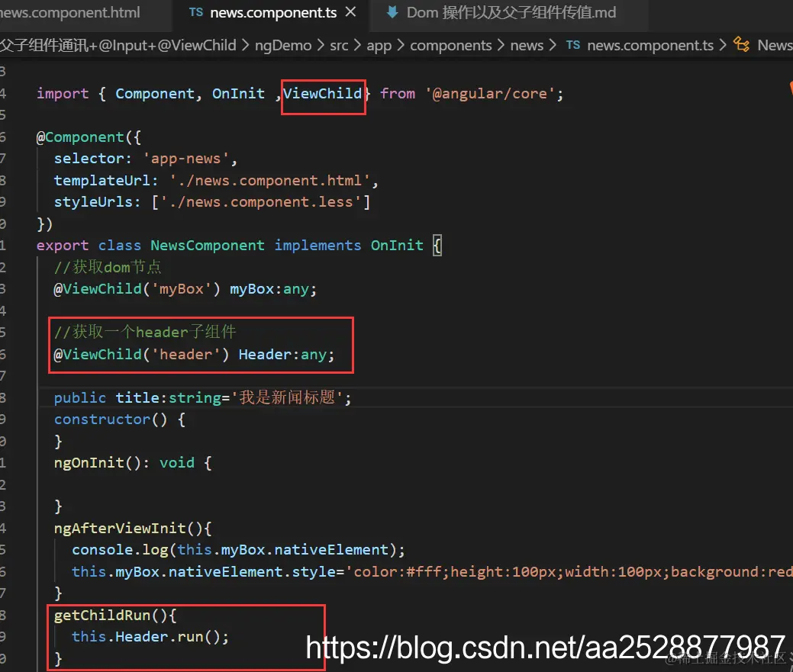
Task: Click the '@angular/core' import string
Action: [x=490, y=94]
